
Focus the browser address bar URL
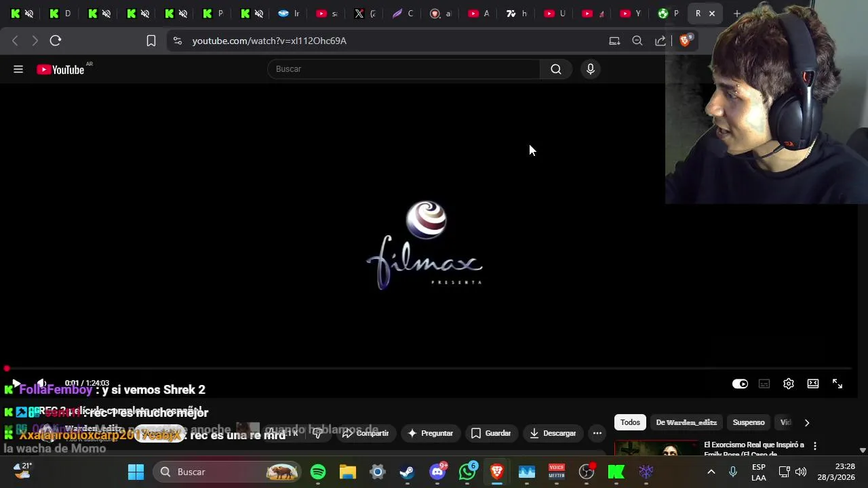tap(269, 41)
